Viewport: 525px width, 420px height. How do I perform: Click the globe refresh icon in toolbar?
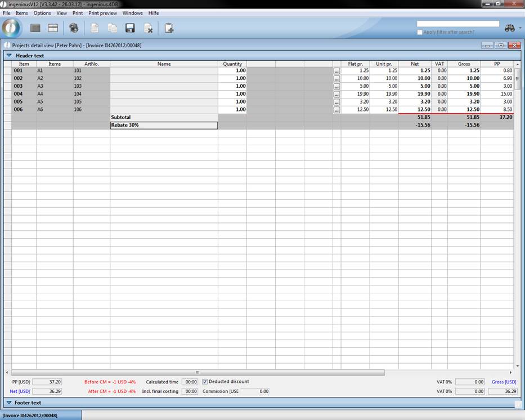pos(74,28)
